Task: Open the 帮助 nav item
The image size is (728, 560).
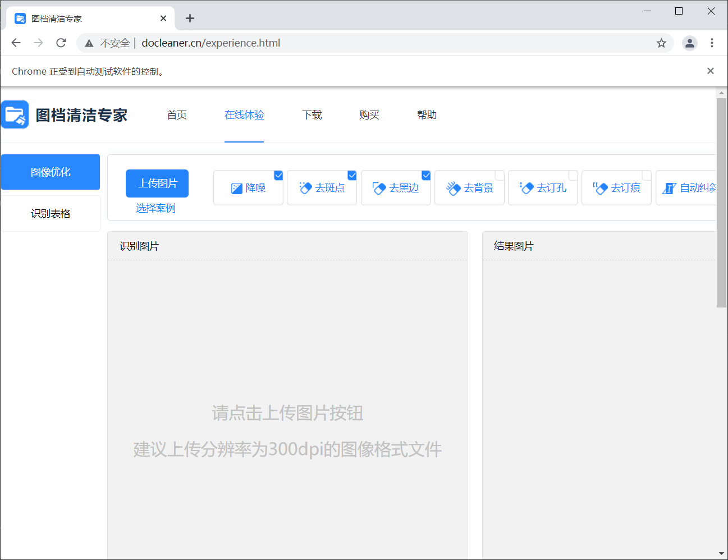Action: coord(427,115)
